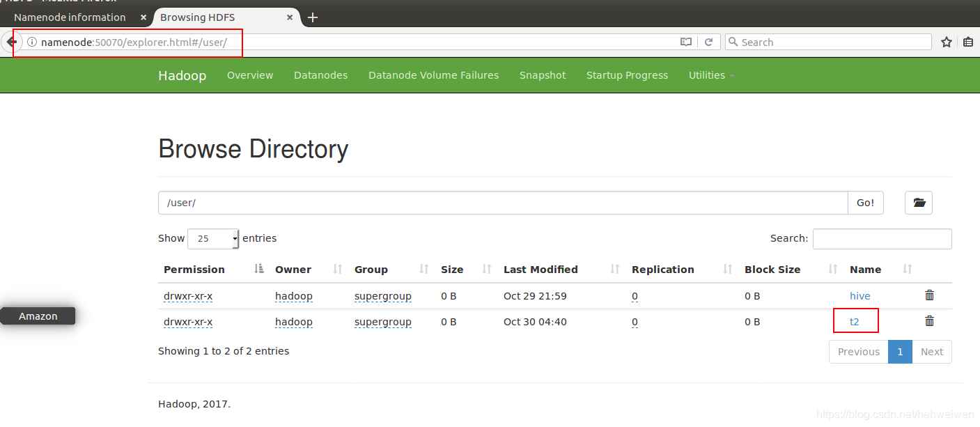Edit replication 0 in hive row
Viewport: 980px width, 427px height.
click(635, 296)
